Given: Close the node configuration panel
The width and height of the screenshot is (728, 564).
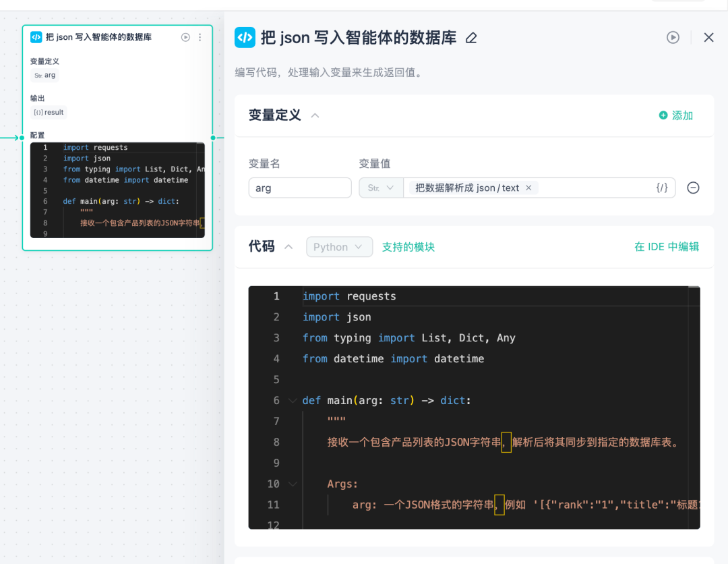Looking at the screenshot, I should tap(708, 38).
